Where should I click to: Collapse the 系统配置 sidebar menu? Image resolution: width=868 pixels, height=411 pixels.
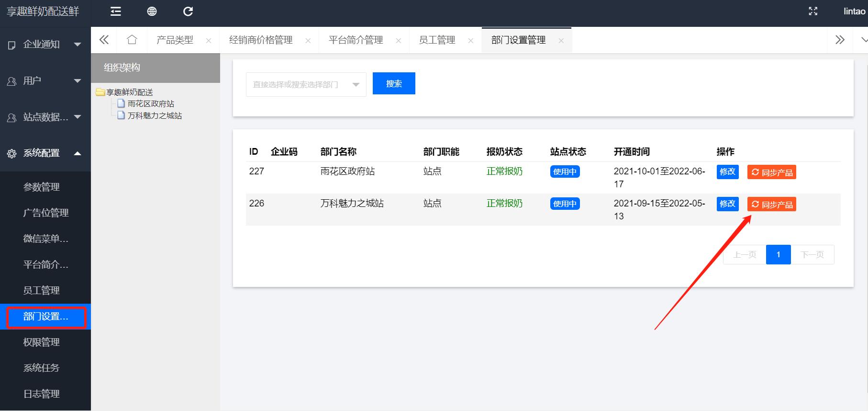coord(45,153)
